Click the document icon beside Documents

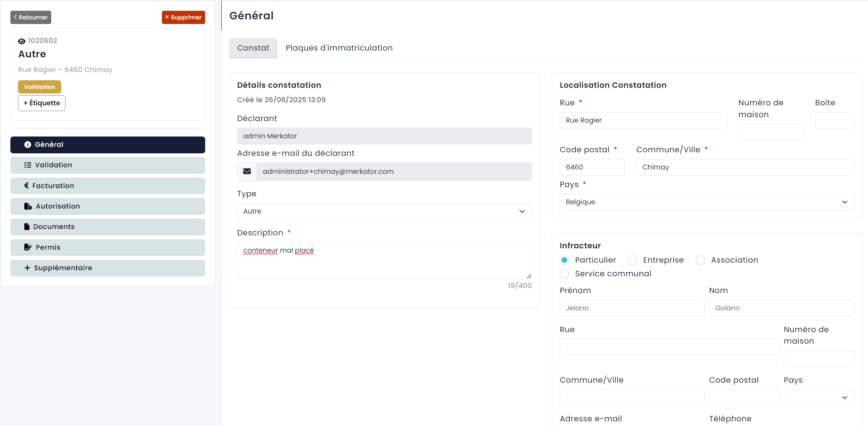[x=27, y=226]
